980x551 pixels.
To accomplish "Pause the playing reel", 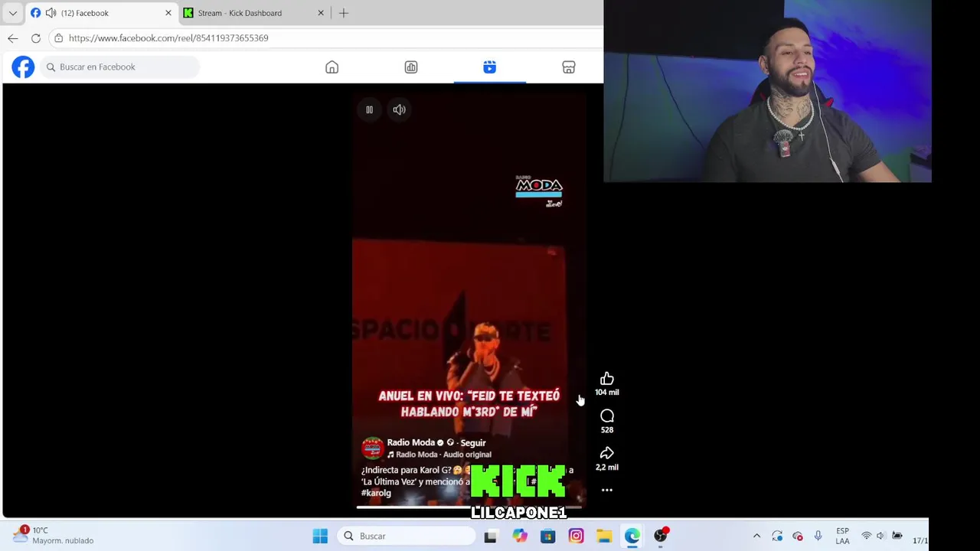I will pyautogui.click(x=369, y=109).
